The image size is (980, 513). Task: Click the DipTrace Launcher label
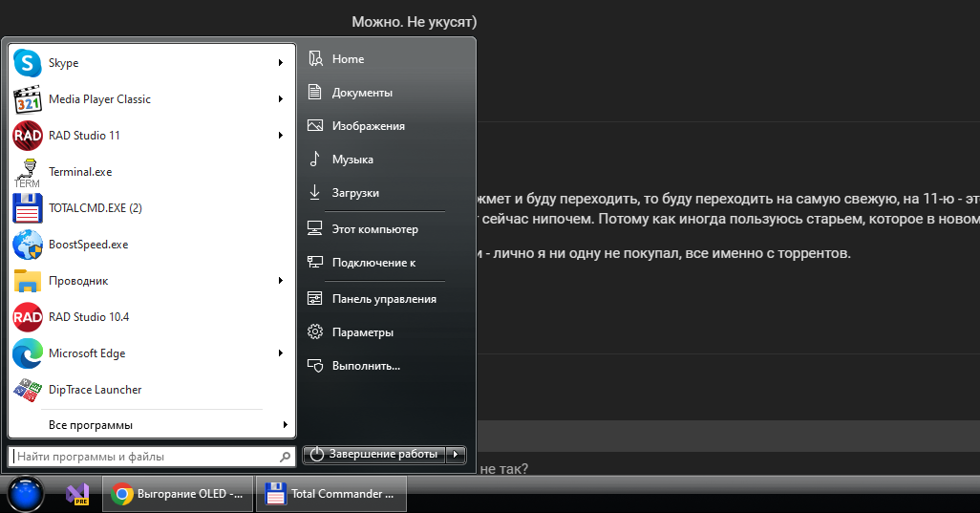tap(95, 389)
